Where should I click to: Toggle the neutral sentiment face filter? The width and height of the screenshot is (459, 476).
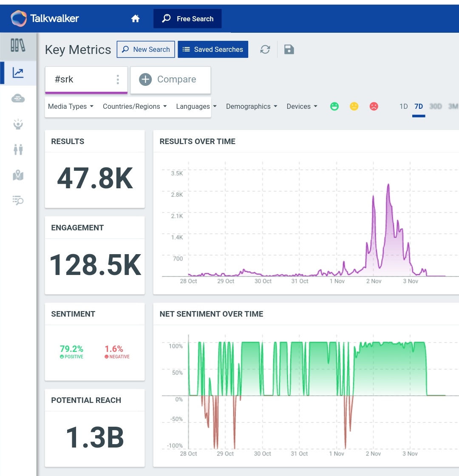pyautogui.click(x=354, y=106)
